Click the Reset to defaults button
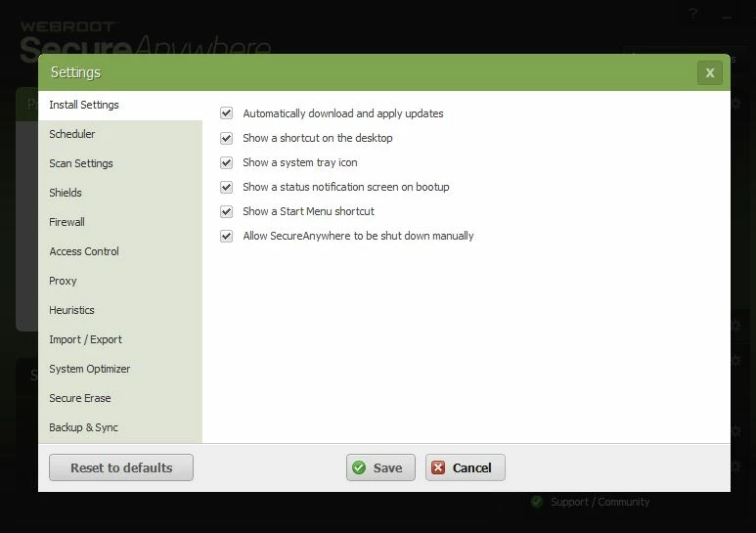 [x=121, y=467]
